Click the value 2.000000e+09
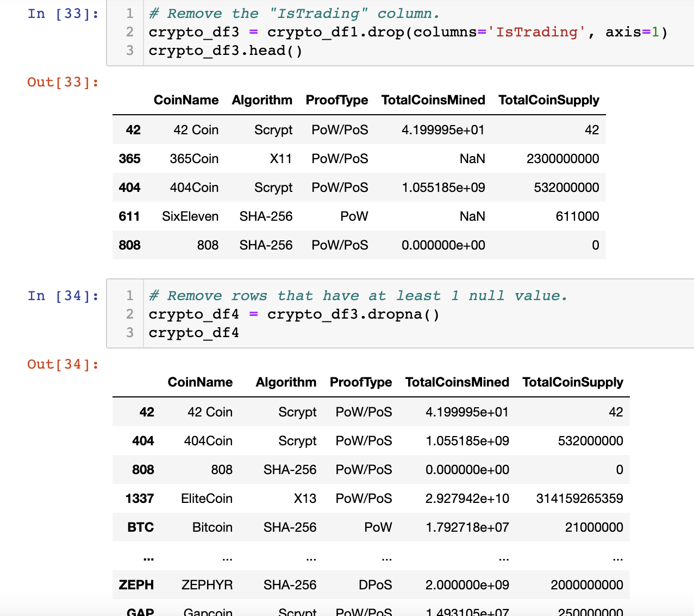The height and width of the screenshot is (616, 694). click(x=467, y=585)
